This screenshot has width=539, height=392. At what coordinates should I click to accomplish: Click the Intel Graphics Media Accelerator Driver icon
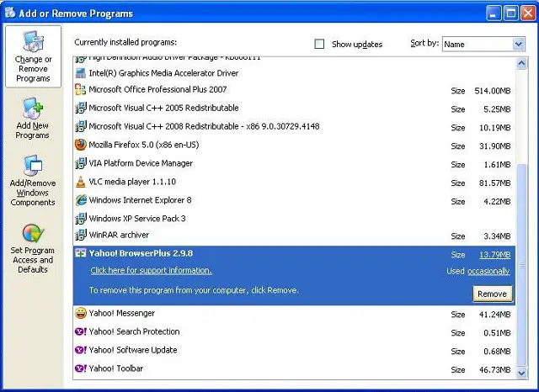point(81,73)
